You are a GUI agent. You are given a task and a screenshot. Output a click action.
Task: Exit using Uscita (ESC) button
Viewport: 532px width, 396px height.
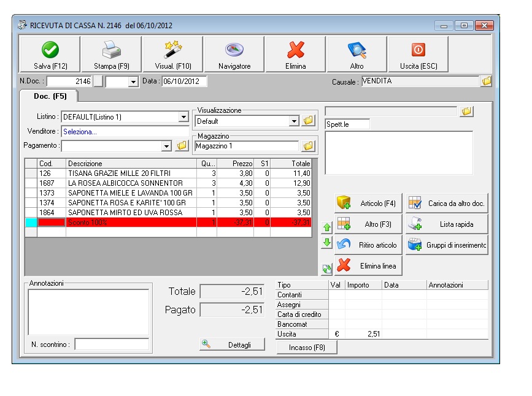[418, 55]
